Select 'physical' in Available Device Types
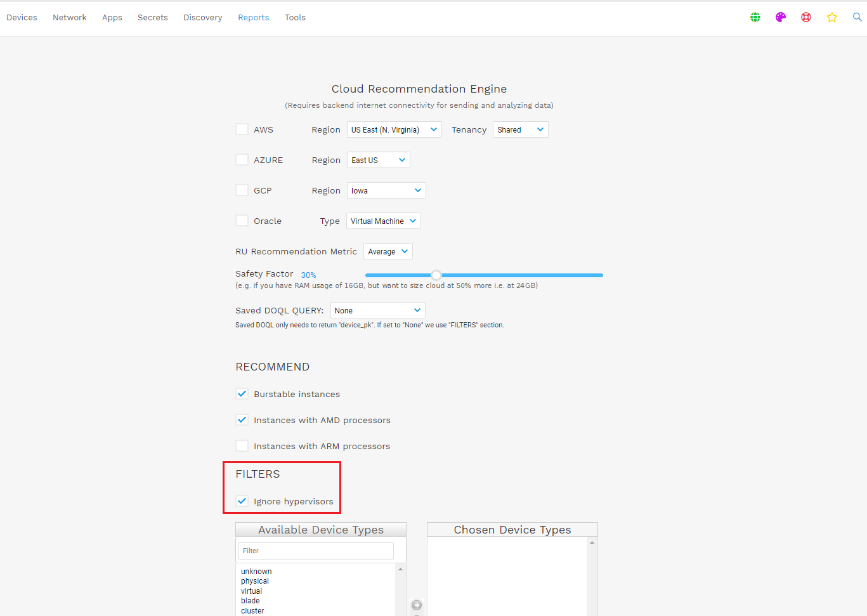This screenshot has width=867, height=616. pos(255,581)
